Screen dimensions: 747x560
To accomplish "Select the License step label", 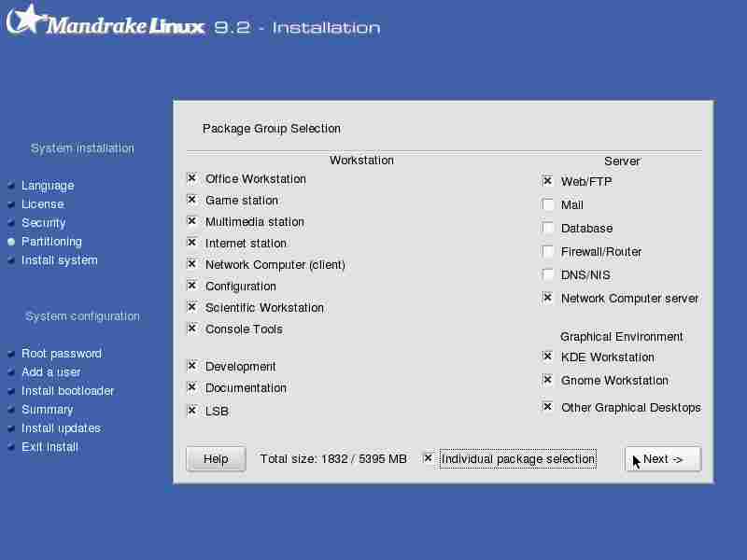I will point(42,203).
